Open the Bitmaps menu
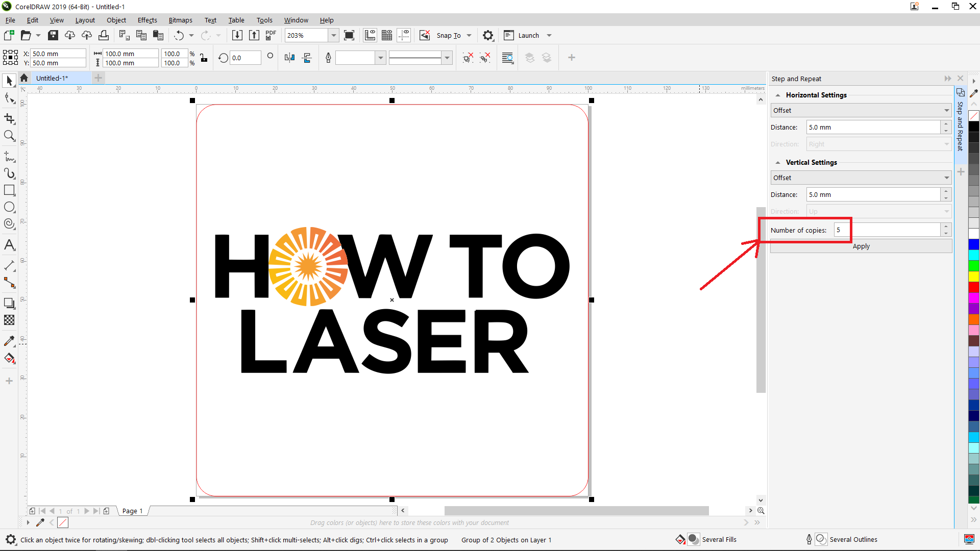The width and height of the screenshot is (980, 551). (x=180, y=20)
